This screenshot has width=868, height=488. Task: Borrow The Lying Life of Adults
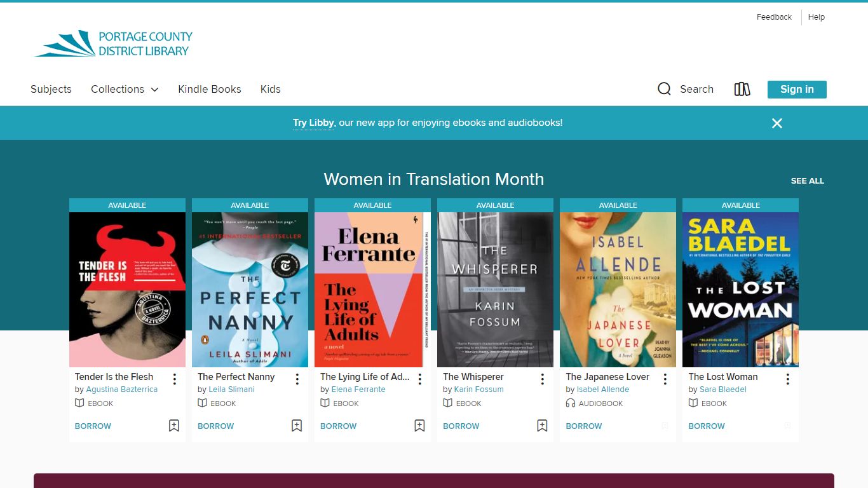tap(338, 426)
